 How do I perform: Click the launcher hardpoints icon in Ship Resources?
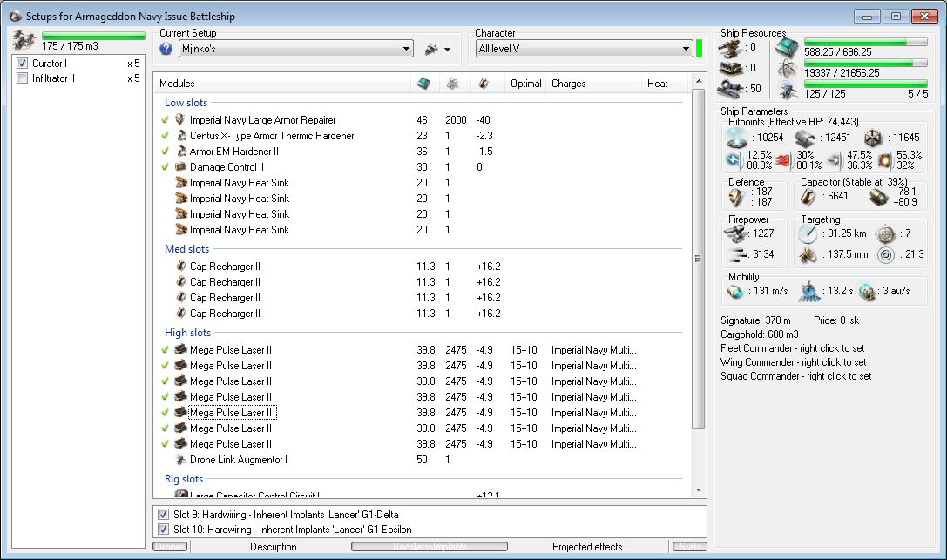730,68
